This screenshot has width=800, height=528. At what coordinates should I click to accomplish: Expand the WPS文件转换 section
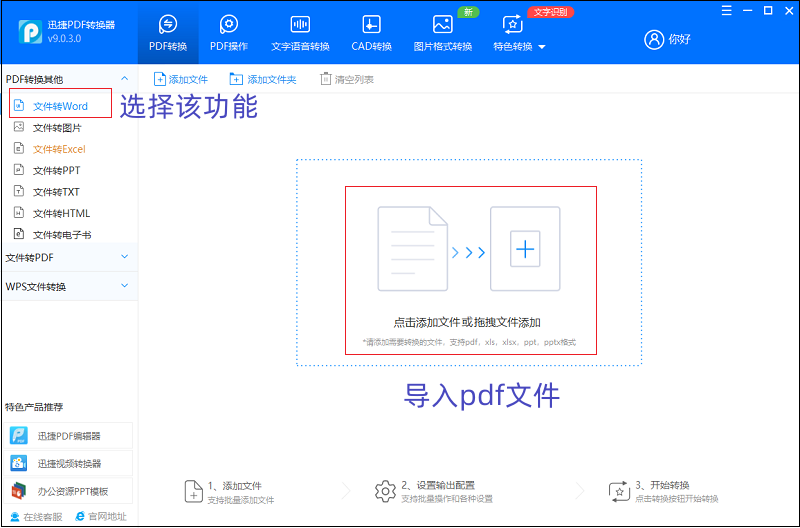pyautogui.click(x=124, y=286)
